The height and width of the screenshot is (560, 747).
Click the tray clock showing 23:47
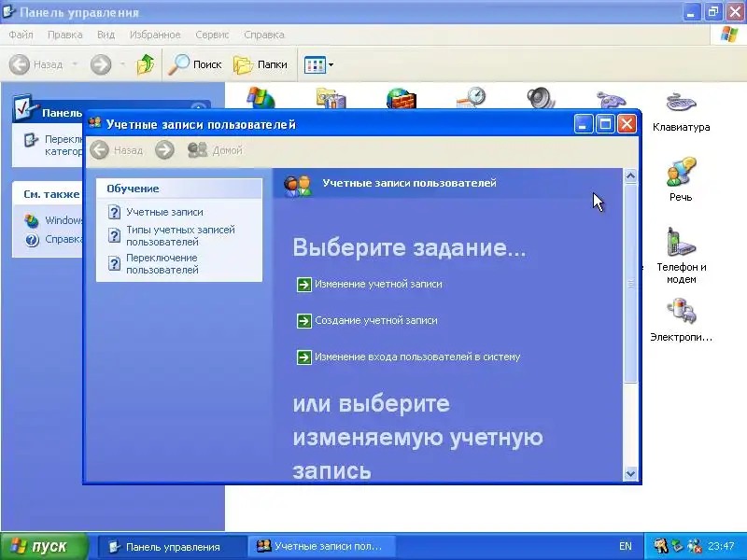(x=721, y=546)
